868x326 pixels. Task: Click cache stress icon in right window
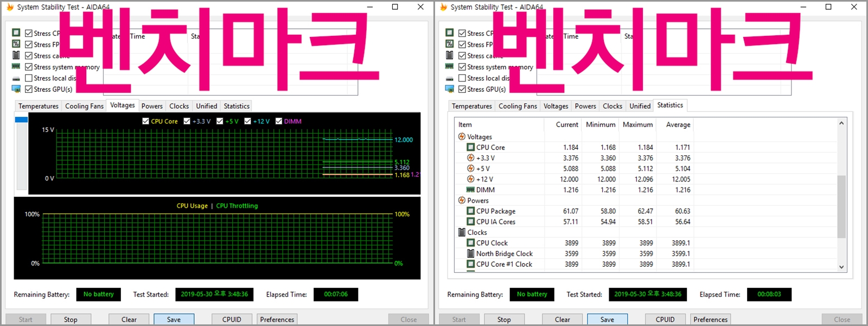(x=450, y=55)
